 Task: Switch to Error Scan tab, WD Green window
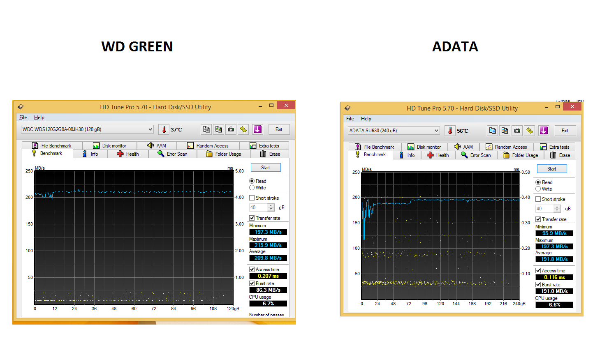[172, 154]
